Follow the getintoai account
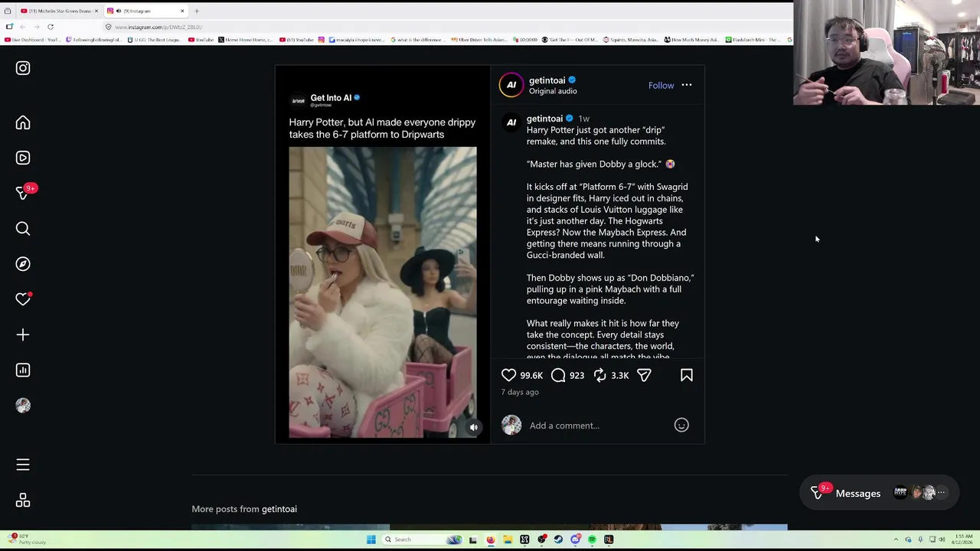The width and height of the screenshot is (980, 551). 661,86
